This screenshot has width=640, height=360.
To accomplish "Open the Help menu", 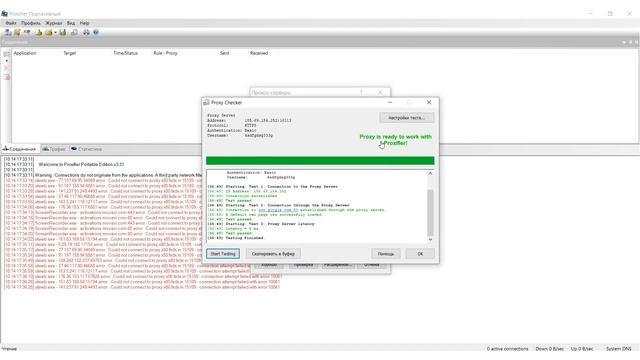I will tap(84, 23).
